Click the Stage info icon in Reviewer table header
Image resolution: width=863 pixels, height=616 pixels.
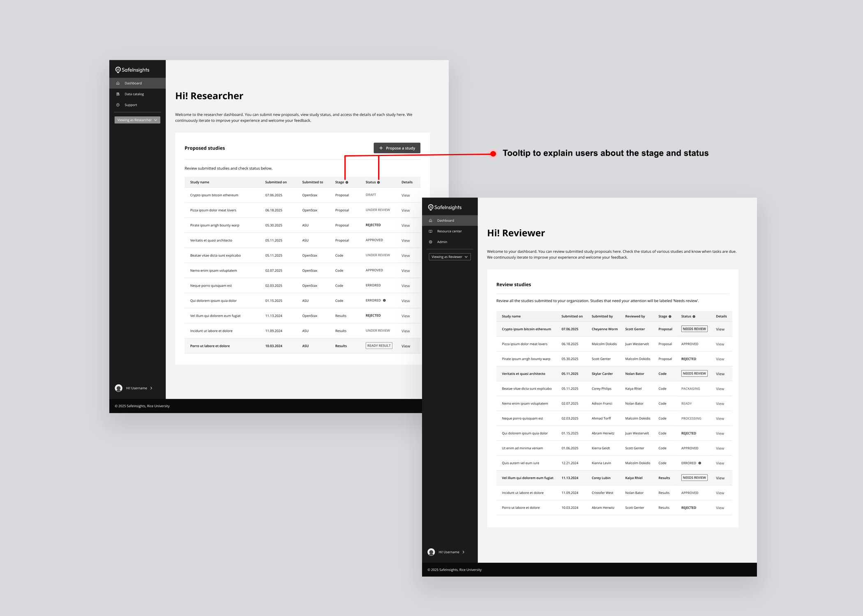[670, 317]
